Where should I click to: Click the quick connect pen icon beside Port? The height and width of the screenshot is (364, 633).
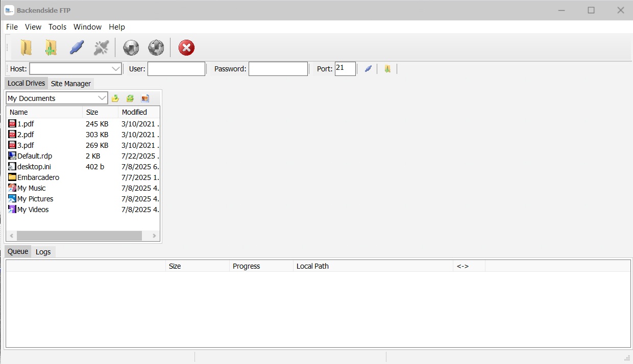pyautogui.click(x=368, y=68)
